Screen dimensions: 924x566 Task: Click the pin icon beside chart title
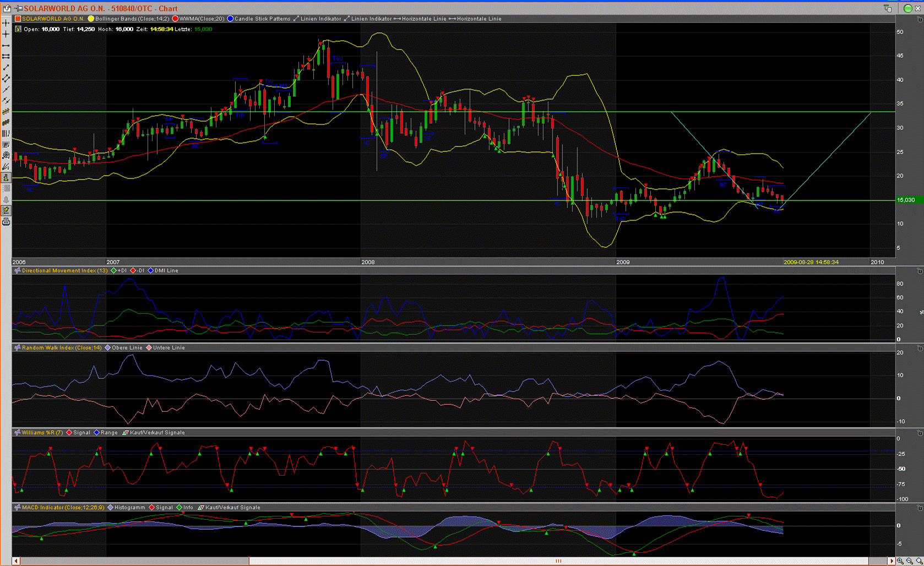point(19,8)
